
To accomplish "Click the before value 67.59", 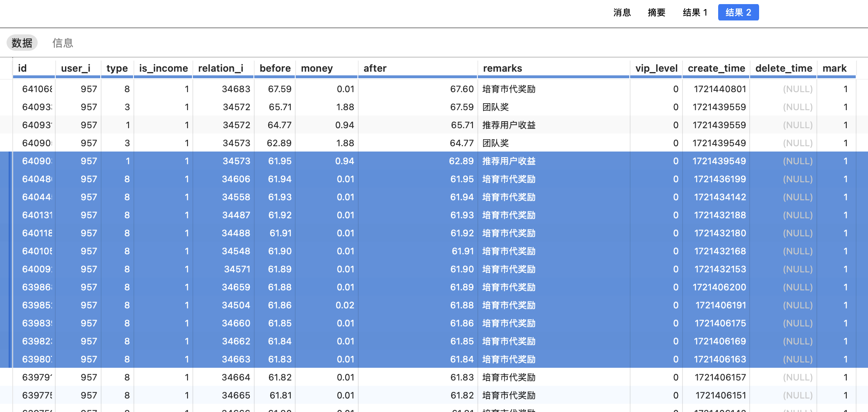I will [280, 89].
